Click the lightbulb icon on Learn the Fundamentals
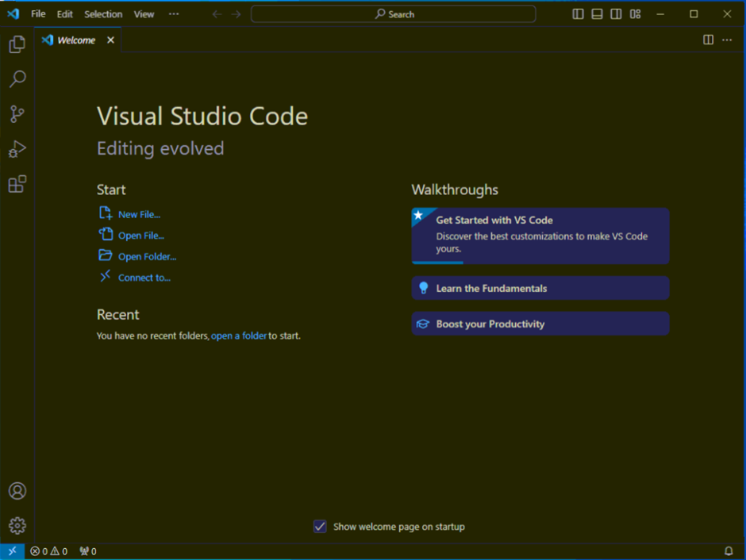This screenshot has height=560, width=746. click(x=423, y=288)
